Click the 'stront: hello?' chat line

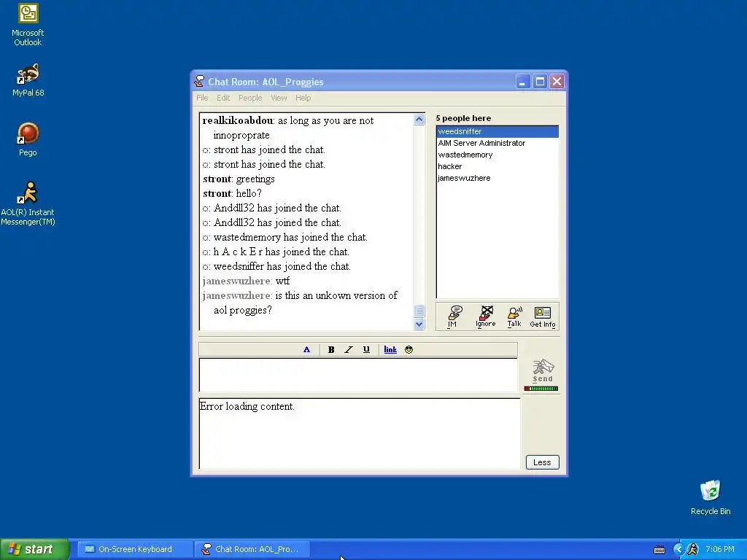coord(232,193)
